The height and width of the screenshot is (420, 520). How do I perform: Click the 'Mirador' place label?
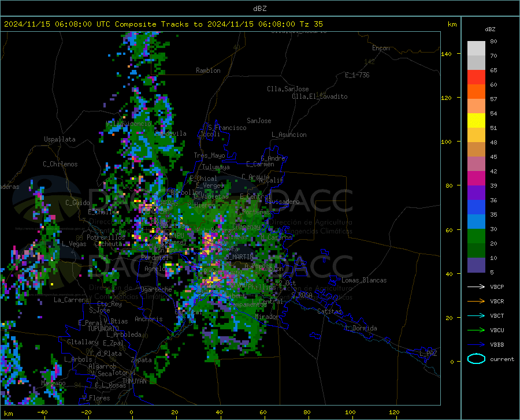pos(268,317)
